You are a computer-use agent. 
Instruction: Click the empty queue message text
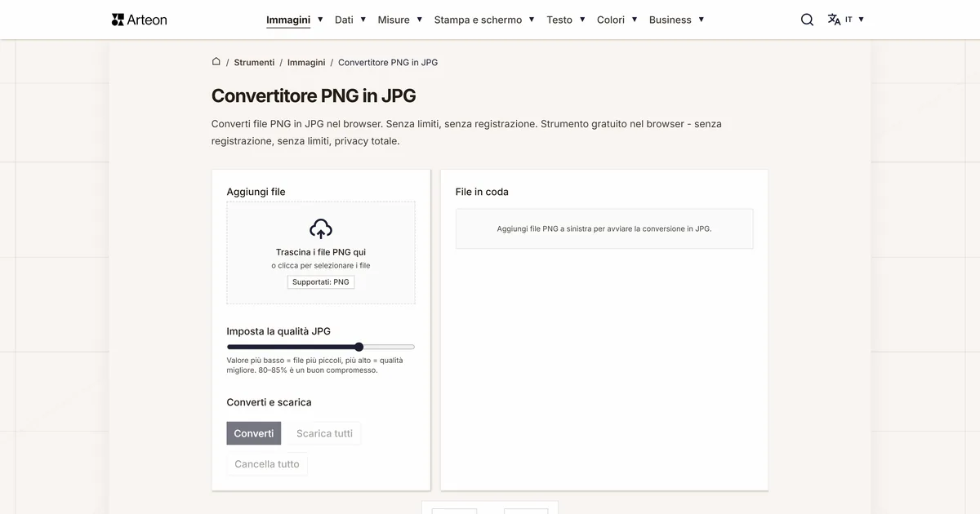[x=604, y=228]
